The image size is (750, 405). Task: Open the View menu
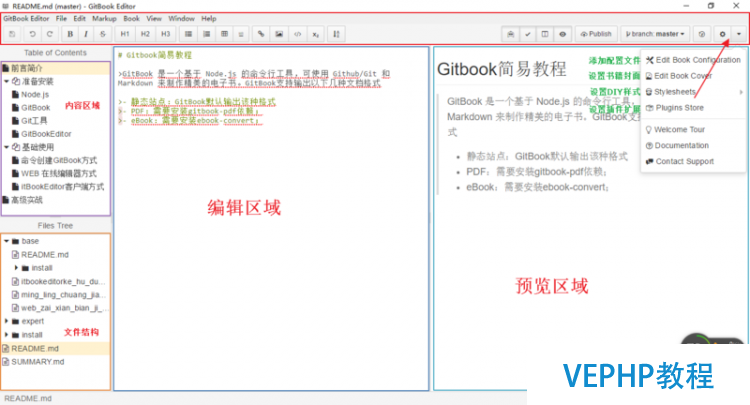click(x=154, y=19)
